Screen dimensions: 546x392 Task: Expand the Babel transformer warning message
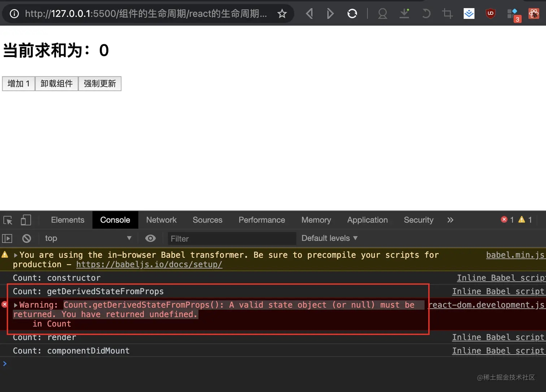(16, 255)
